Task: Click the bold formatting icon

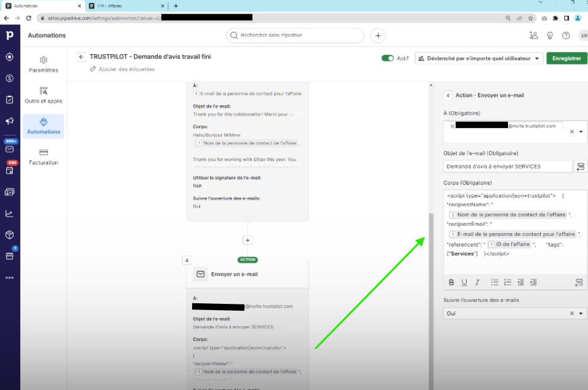Action: (451, 282)
